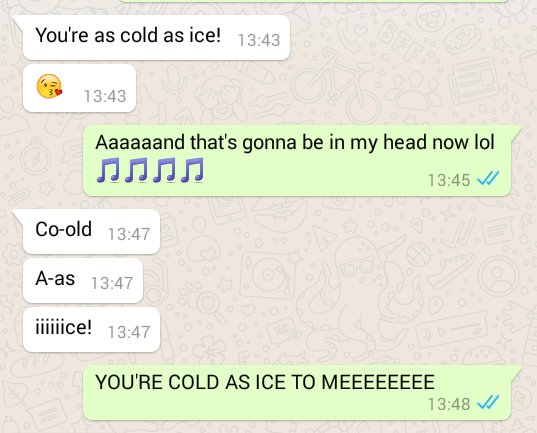The height and width of the screenshot is (433, 537).
Task: Select the "A-as" message text
Action: (x=55, y=278)
